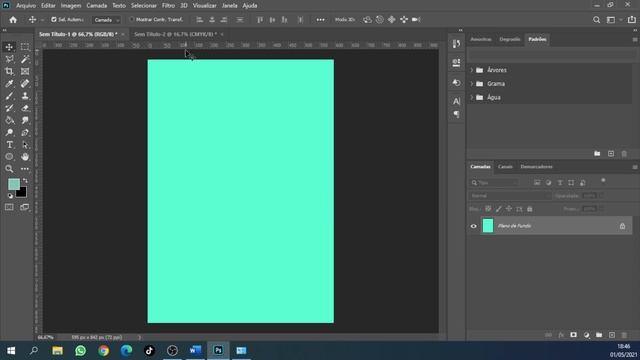
Task: Unlock the Plano de Fundo layer
Action: pyautogui.click(x=622, y=226)
